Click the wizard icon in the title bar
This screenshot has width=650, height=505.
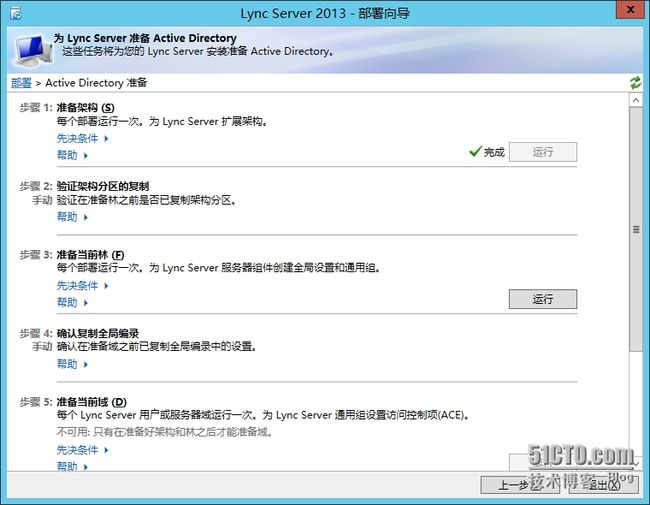(16, 14)
